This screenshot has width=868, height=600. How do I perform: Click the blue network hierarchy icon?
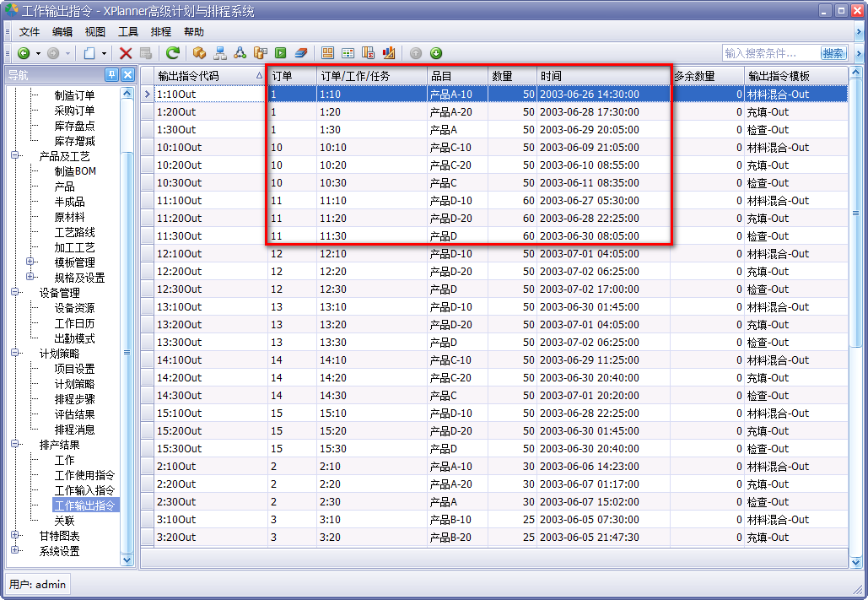[220, 53]
